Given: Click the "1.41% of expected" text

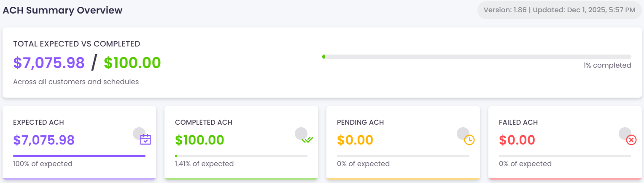Looking at the screenshot, I should pyautogui.click(x=205, y=164).
